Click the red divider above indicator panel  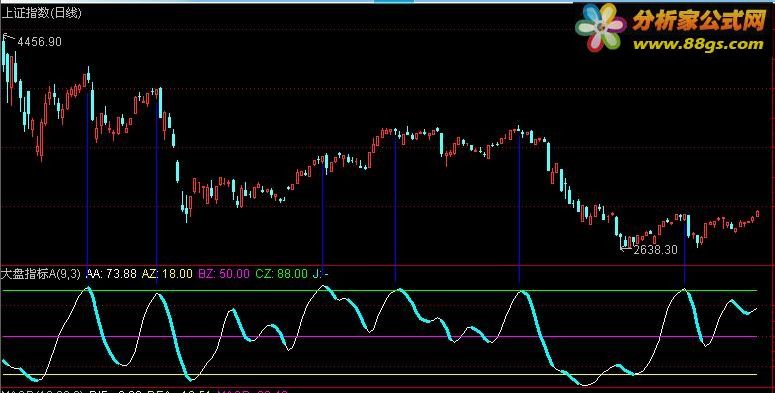coord(388,266)
